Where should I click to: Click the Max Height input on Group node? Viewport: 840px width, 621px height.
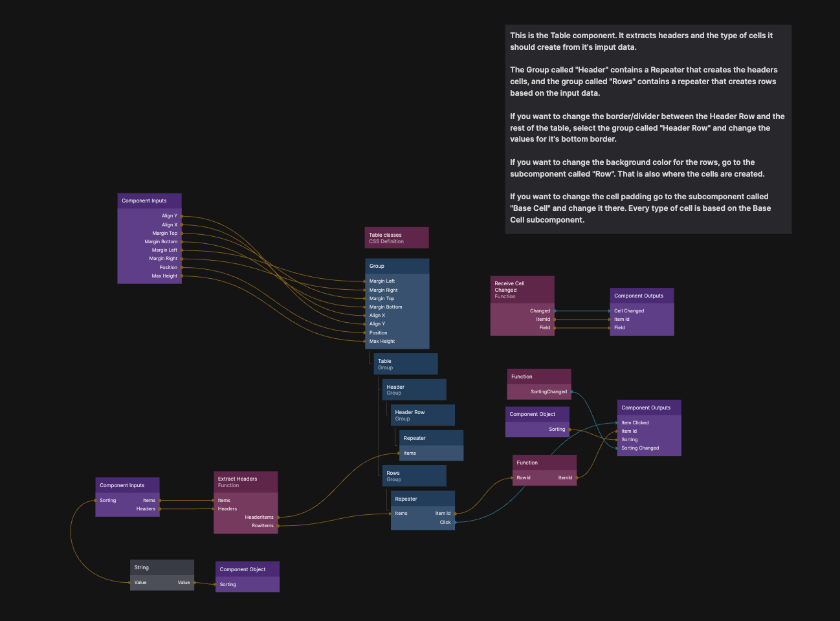366,342
